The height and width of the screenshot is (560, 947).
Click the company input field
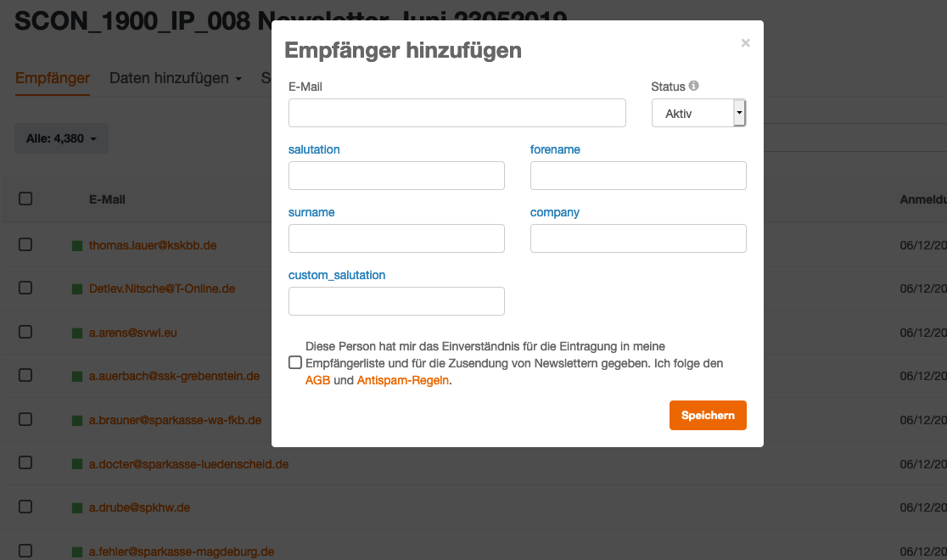pos(638,238)
